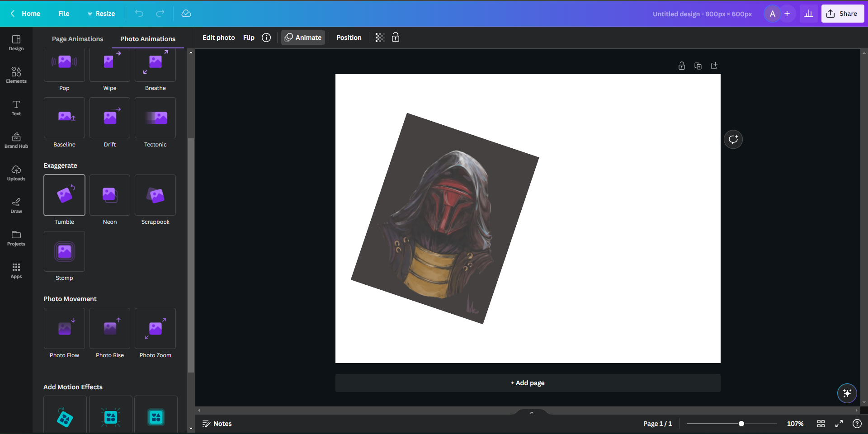Open the Elements panel
Image resolution: width=868 pixels, height=434 pixels.
click(x=16, y=75)
